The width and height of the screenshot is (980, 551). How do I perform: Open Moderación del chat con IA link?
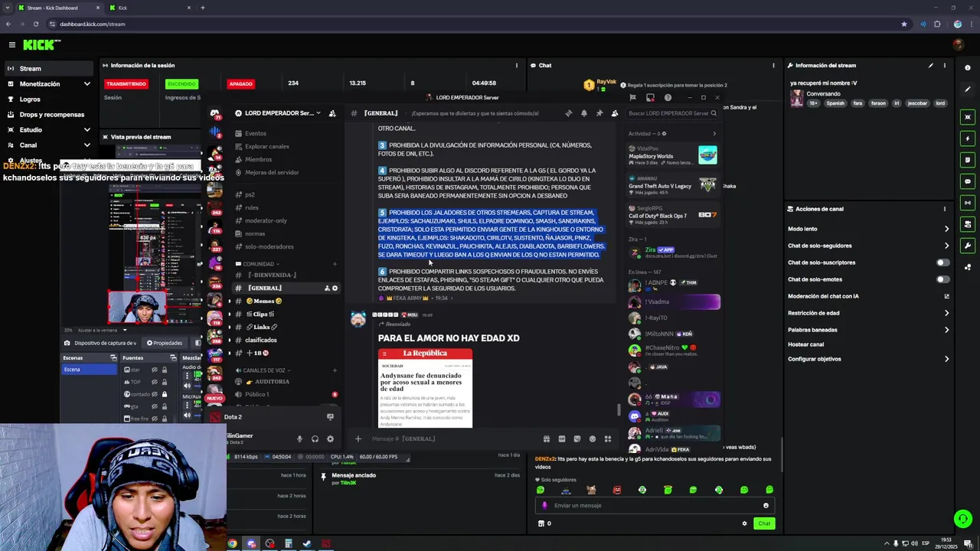tap(868, 296)
